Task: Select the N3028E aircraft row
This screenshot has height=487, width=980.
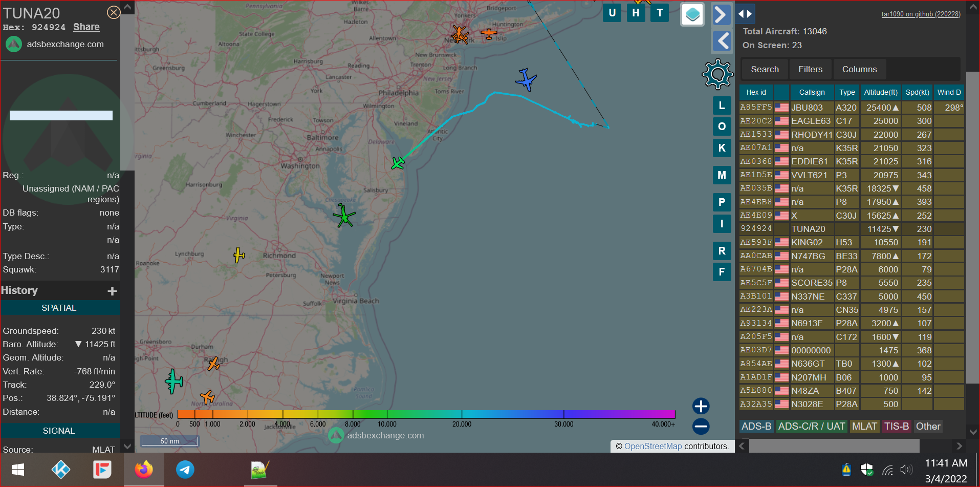Action: pyautogui.click(x=852, y=404)
